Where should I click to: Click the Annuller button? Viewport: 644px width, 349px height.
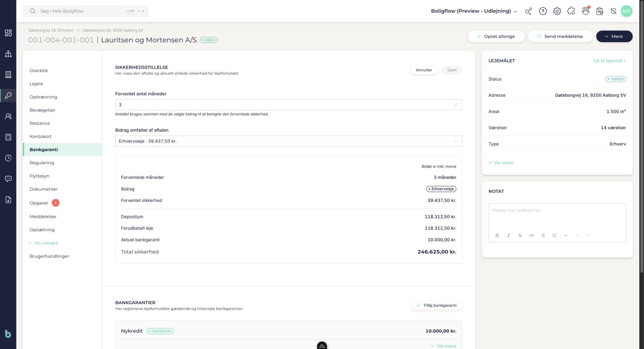[423, 70]
